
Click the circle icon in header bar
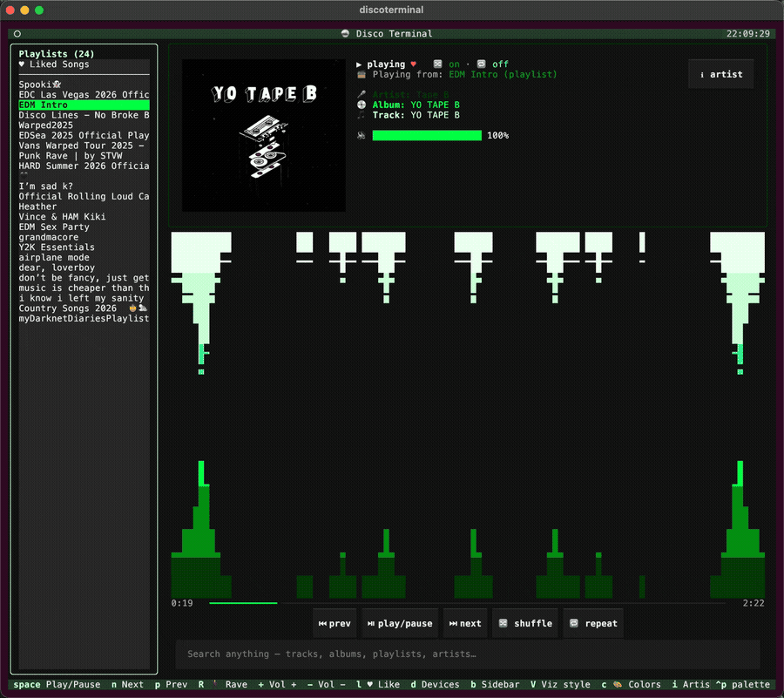17,34
